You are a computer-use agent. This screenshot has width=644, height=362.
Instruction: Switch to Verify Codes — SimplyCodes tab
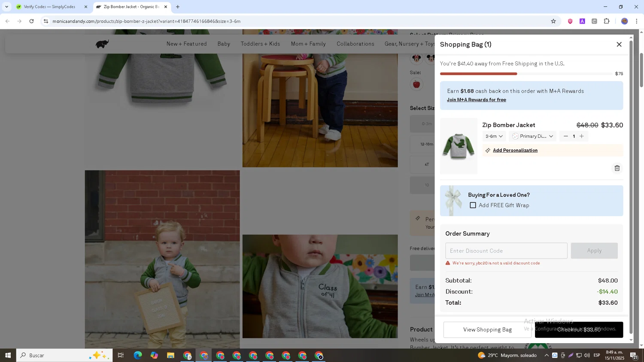point(49,7)
